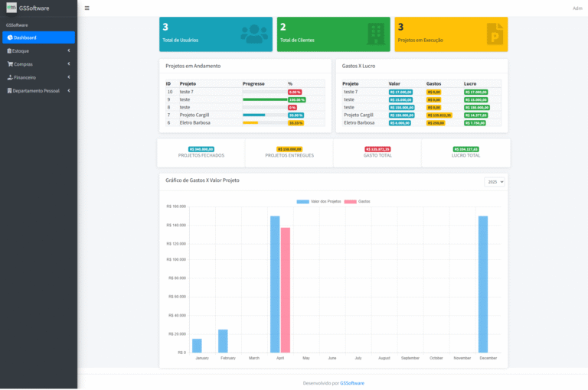Expand the Estoque submenu chevron
This screenshot has height=390, width=588.
coord(69,50)
